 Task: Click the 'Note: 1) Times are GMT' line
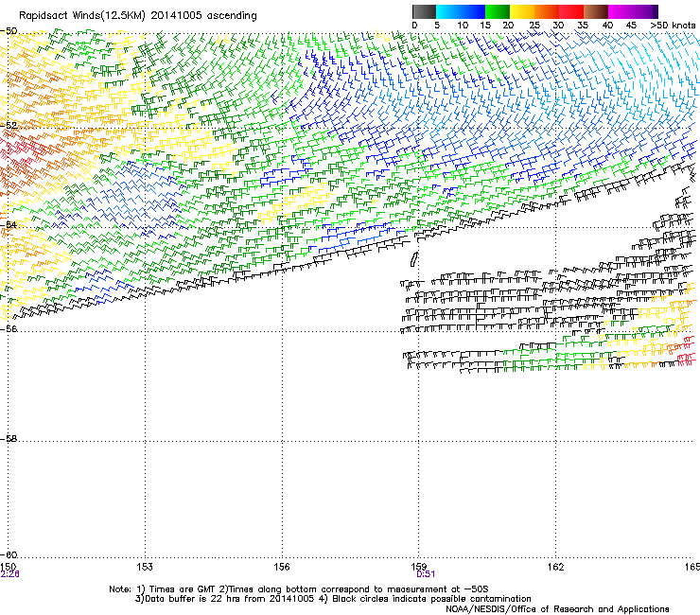pos(299,589)
